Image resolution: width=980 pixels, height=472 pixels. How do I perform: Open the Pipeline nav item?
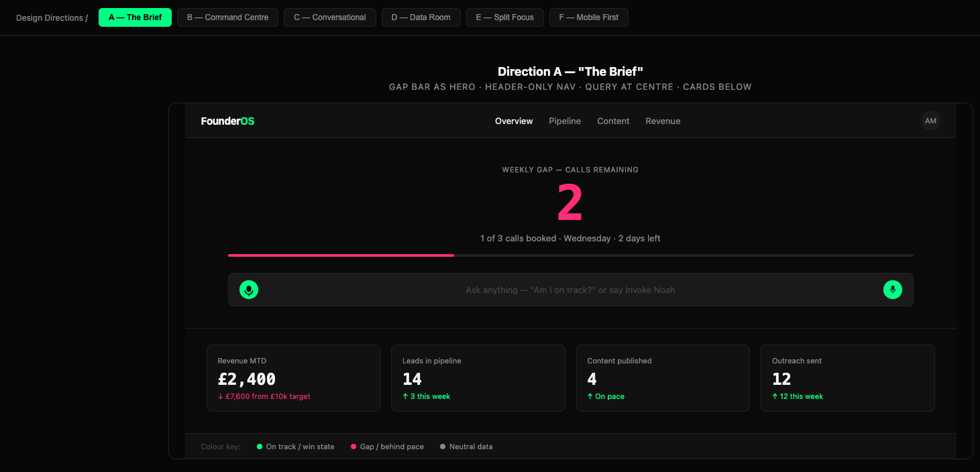(x=565, y=121)
